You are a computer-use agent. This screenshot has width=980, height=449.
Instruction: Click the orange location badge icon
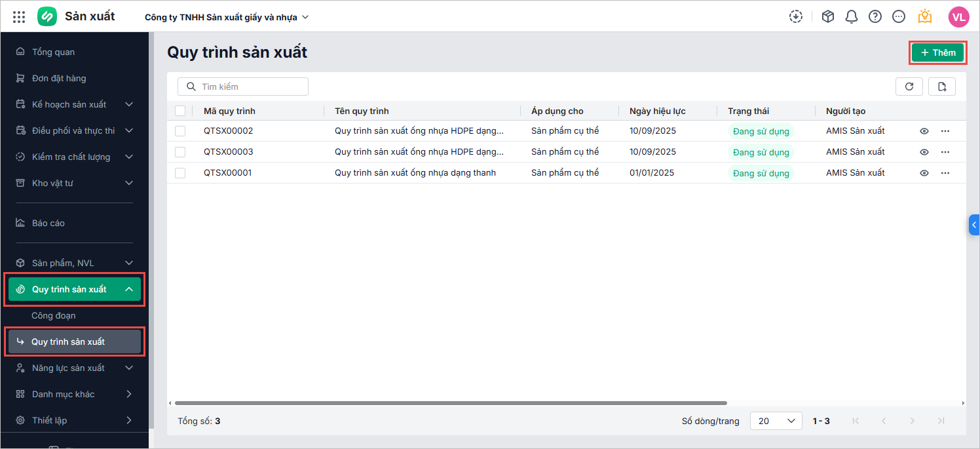[925, 16]
